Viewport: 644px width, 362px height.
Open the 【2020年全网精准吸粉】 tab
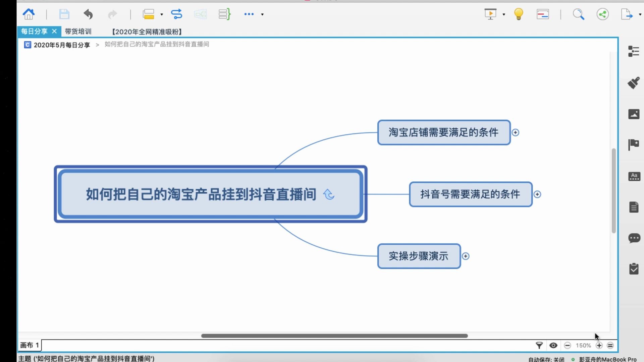point(147,32)
